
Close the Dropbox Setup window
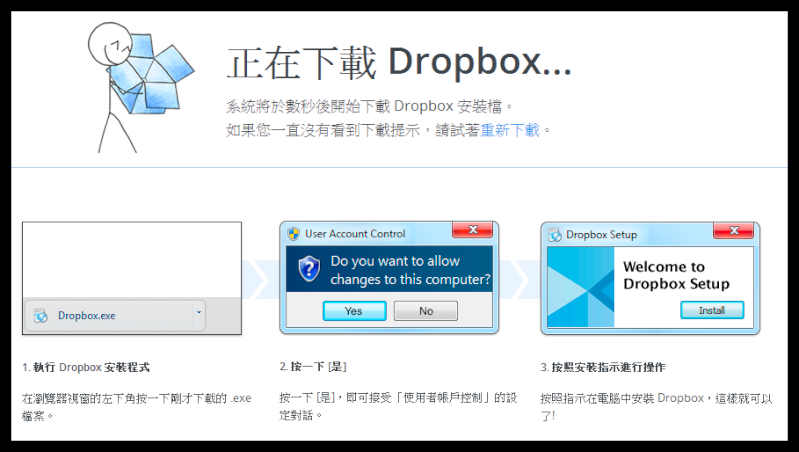coord(733,230)
